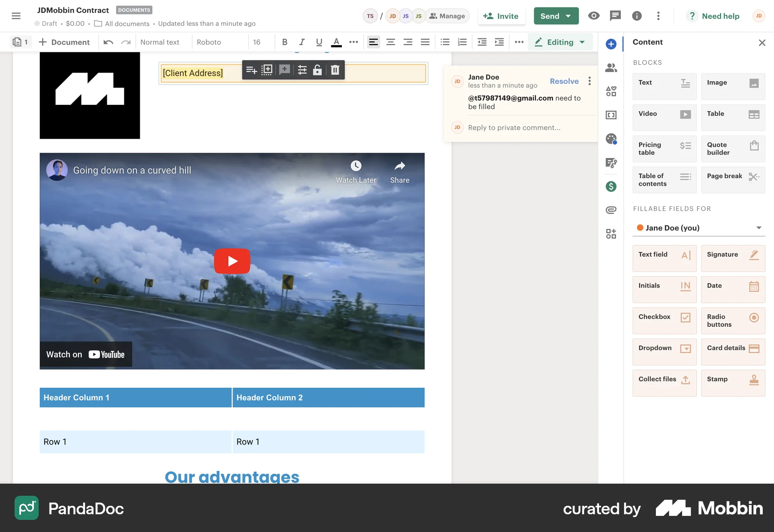Click the Reply to private comment field
The width and height of the screenshot is (774, 532).
click(x=514, y=127)
